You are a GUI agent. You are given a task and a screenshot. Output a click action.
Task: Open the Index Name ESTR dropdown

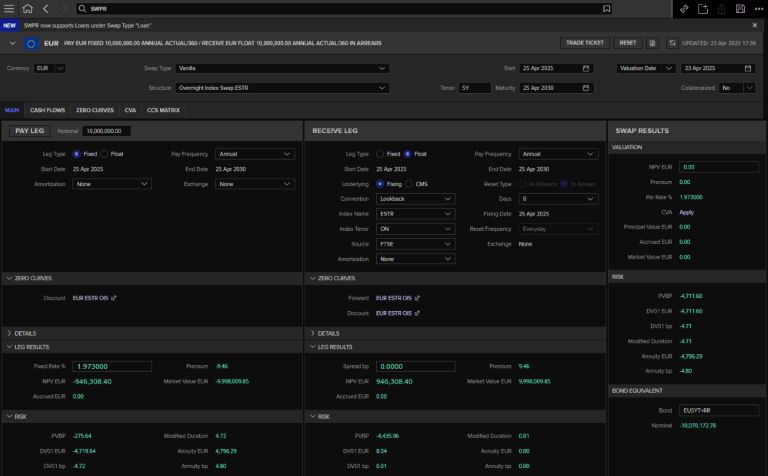[x=415, y=214]
